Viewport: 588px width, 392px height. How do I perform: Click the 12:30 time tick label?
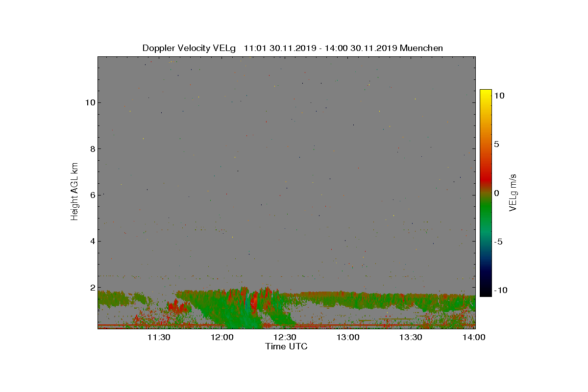click(286, 337)
